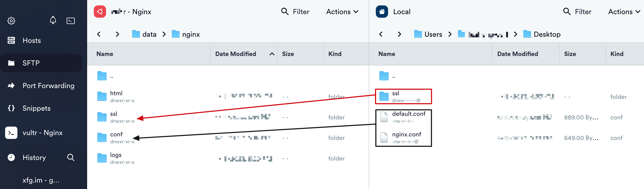Image resolution: width=644 pixels, height=189 pixels.
Task: Select the remote conf folder
Action: coord(116,135)
